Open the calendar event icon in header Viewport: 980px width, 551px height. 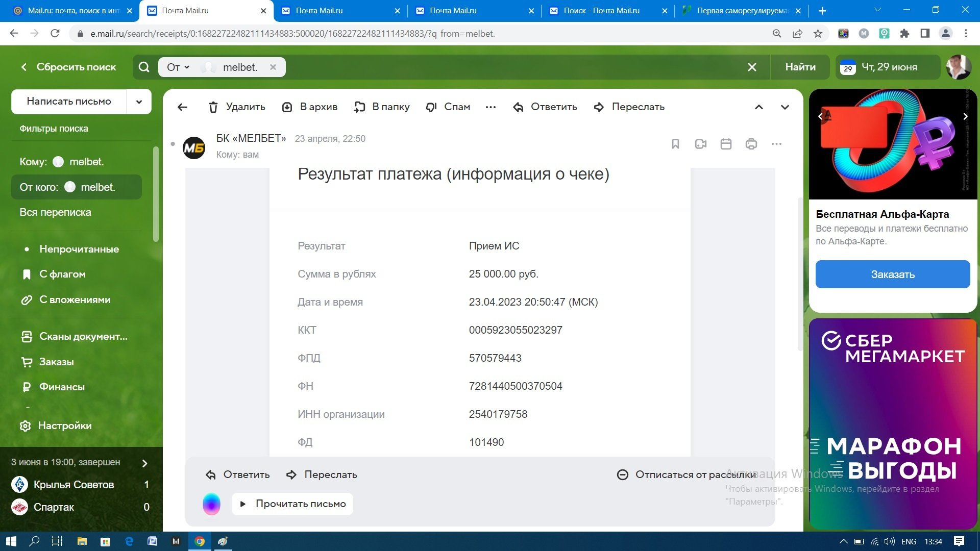click(x=726, y=144)
